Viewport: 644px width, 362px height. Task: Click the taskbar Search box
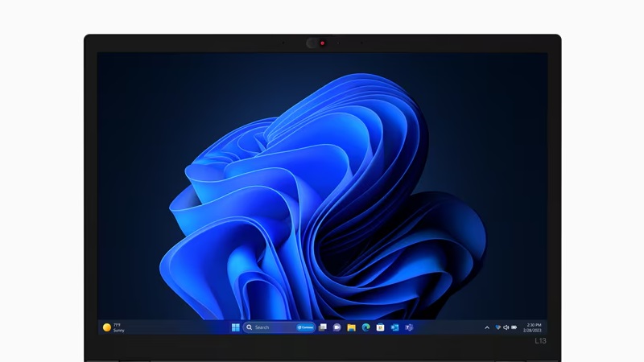click(279, 327)
